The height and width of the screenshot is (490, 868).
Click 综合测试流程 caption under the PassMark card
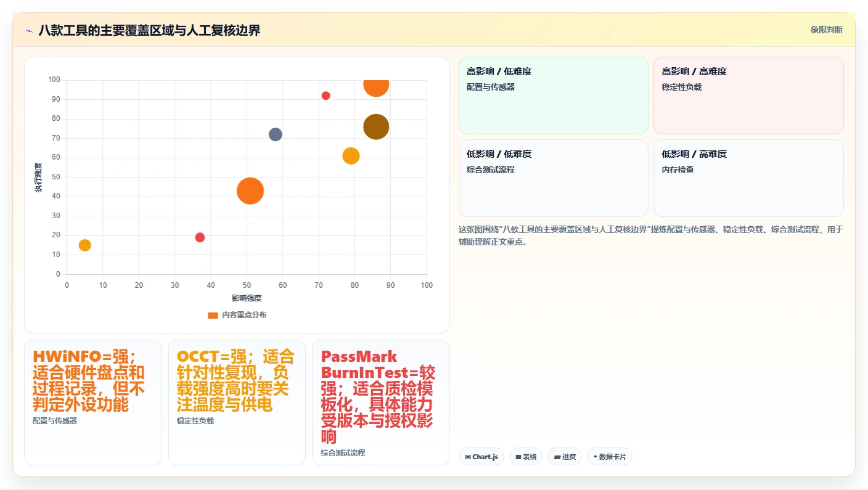343,453
